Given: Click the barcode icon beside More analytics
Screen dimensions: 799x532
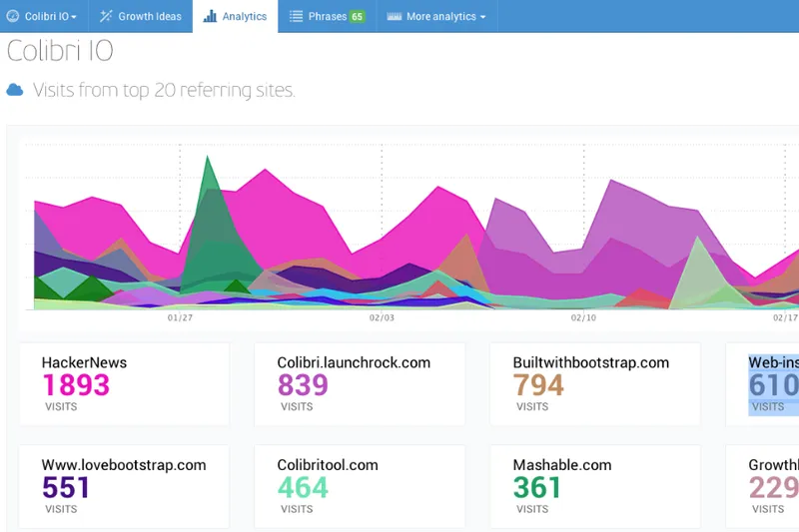Looking at the screenshot, I should (394, 16).
